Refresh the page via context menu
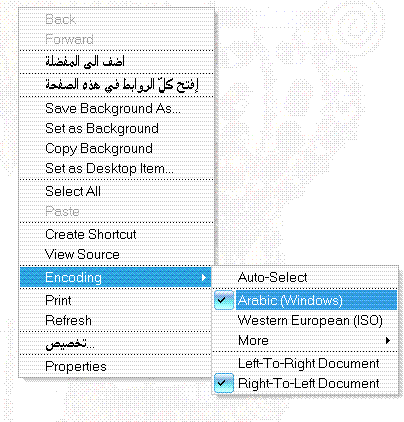This screenshot has width=404, height=422. click(x=116, y=320)
